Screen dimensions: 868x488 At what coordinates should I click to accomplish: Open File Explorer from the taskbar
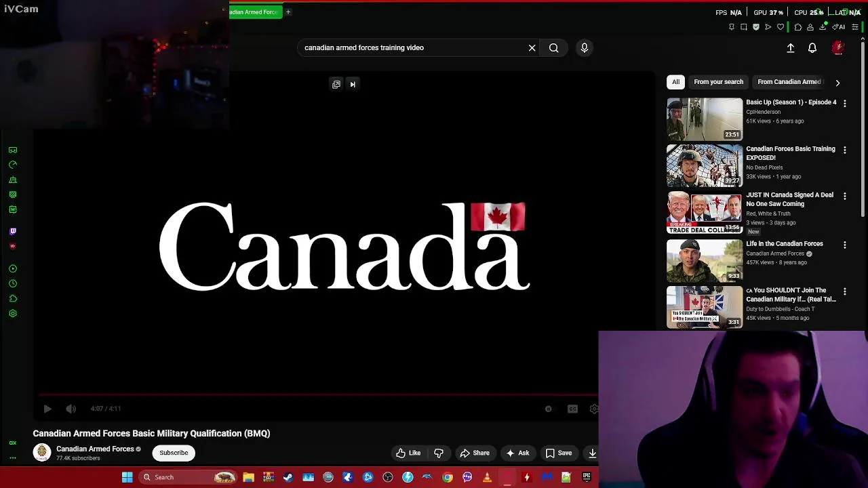tap(249, 477)
